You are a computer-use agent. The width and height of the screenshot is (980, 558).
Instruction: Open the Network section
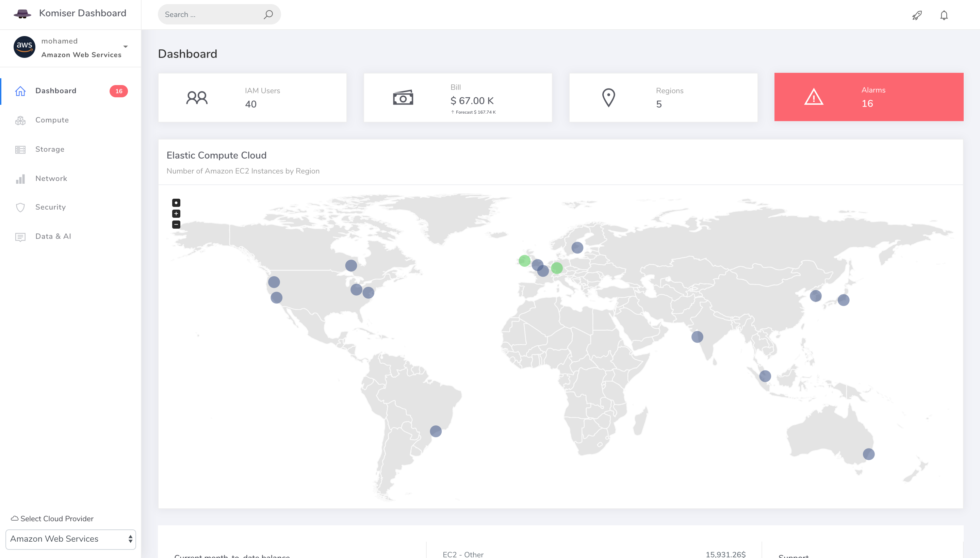(x=51, y=178)
